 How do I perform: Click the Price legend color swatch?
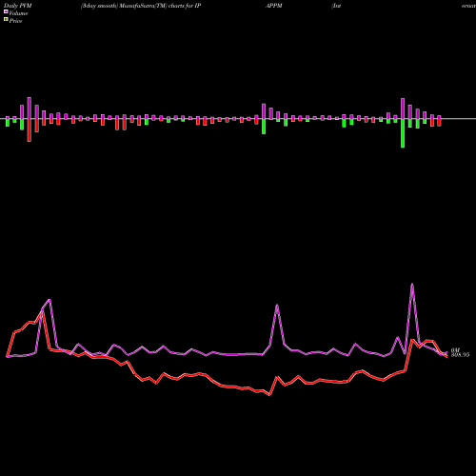pyautogui.click(x=6, y=20)
